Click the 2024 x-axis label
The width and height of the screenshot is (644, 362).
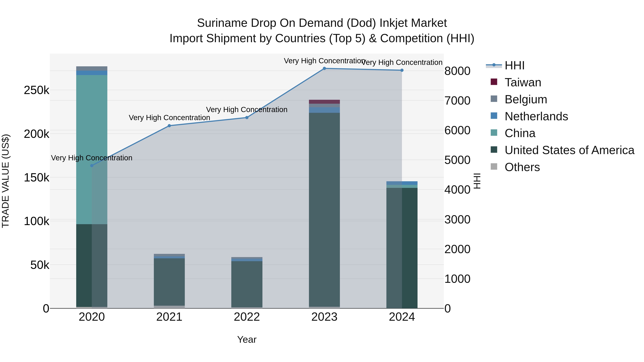pyautogui.click(x=402, y=317)
